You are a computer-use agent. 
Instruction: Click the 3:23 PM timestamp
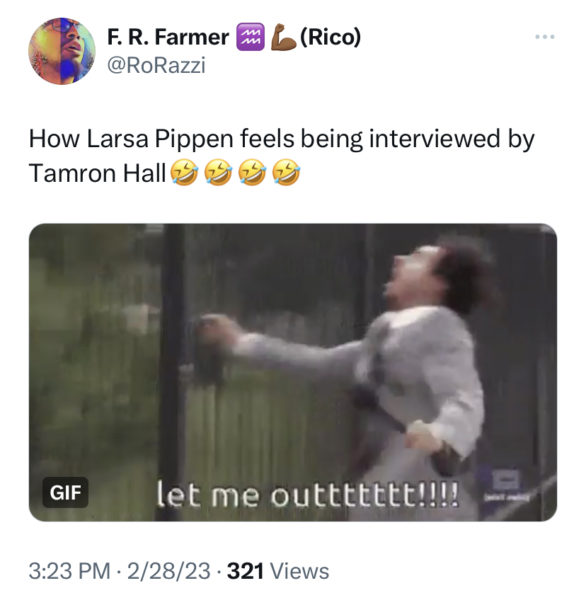pos(69,571)
